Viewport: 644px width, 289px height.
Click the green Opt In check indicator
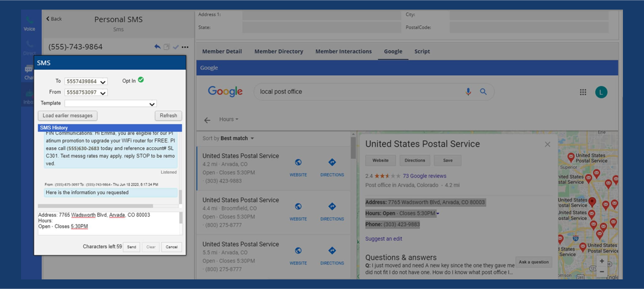(141, 80)
